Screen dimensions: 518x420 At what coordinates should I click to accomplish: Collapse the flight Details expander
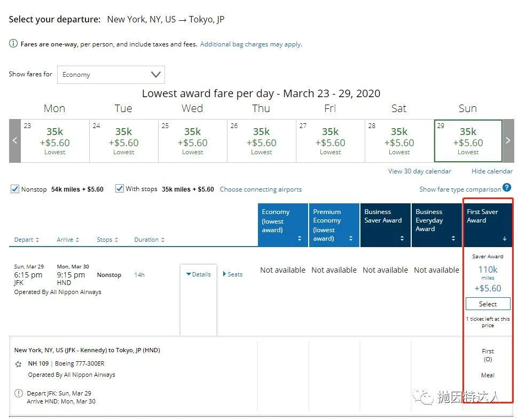click(x=199, y=274)
